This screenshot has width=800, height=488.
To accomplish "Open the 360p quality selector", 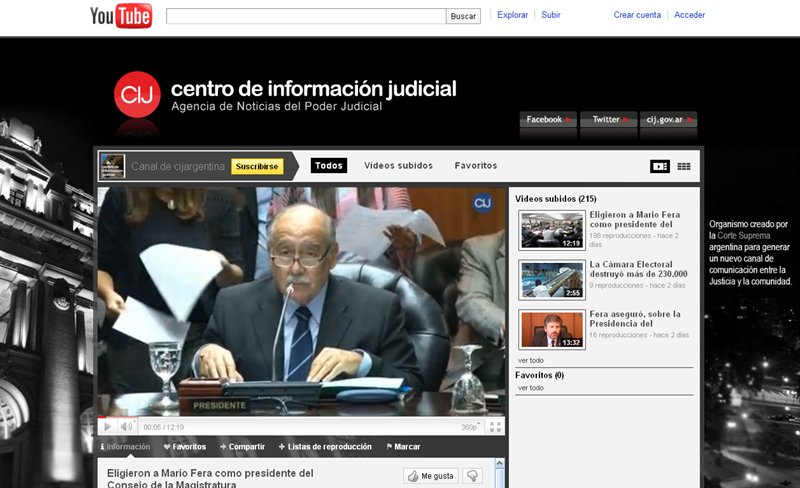I will (x=470, y=427).
